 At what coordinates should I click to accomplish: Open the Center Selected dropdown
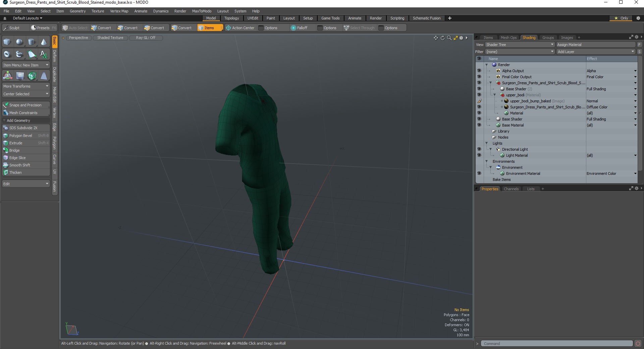pos(26,94)
